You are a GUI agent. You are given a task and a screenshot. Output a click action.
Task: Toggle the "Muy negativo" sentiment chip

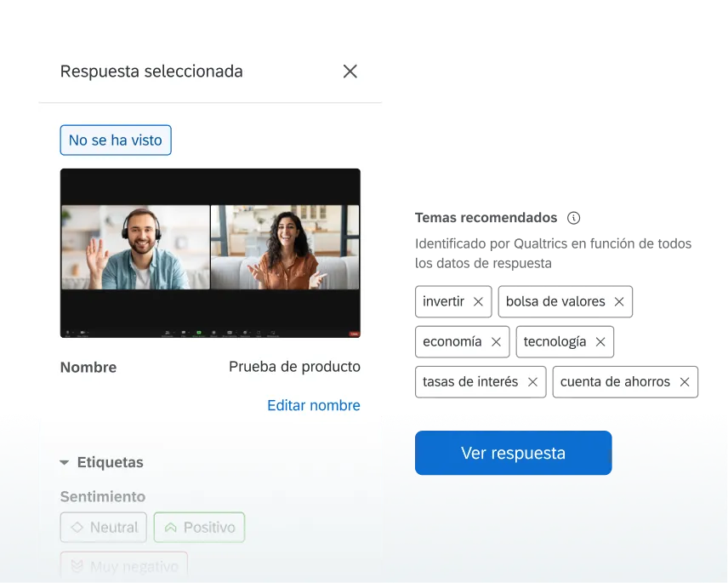(x=123, y=565)
